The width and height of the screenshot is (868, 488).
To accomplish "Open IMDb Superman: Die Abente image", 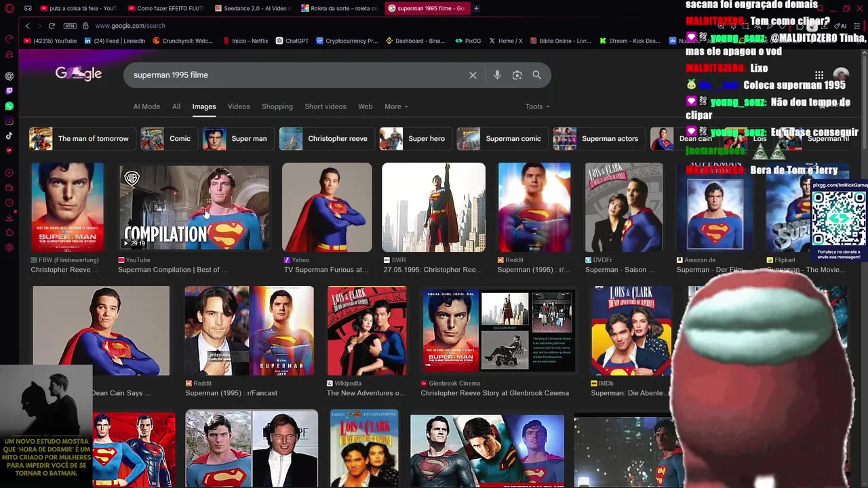I will (x=631, y=331).
